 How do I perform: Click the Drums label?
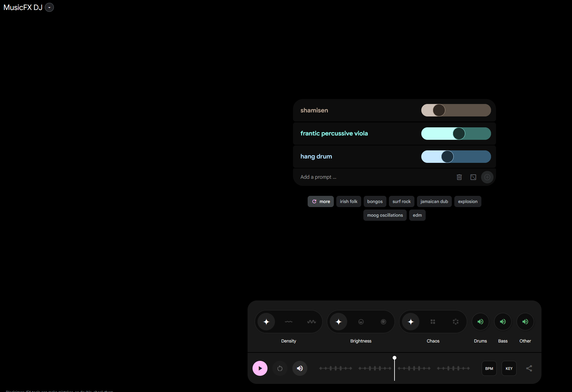click(x=480, y=341)
